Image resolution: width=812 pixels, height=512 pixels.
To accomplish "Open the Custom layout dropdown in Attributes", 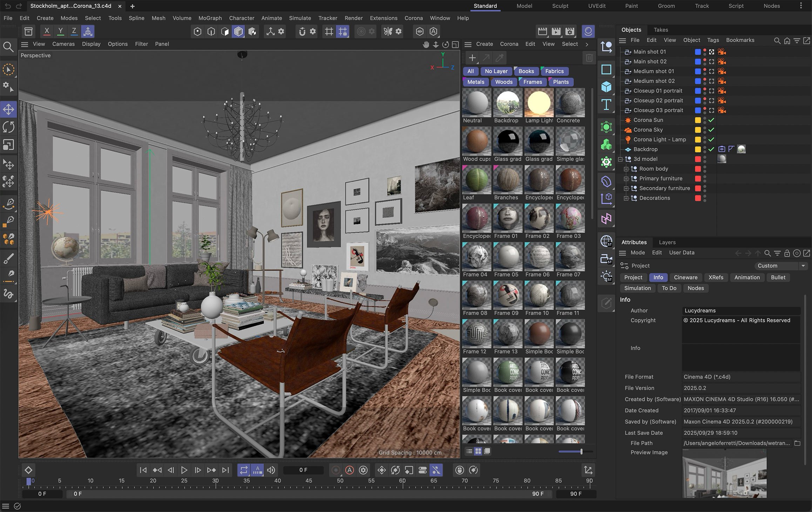I will click(x=781, y=266).
